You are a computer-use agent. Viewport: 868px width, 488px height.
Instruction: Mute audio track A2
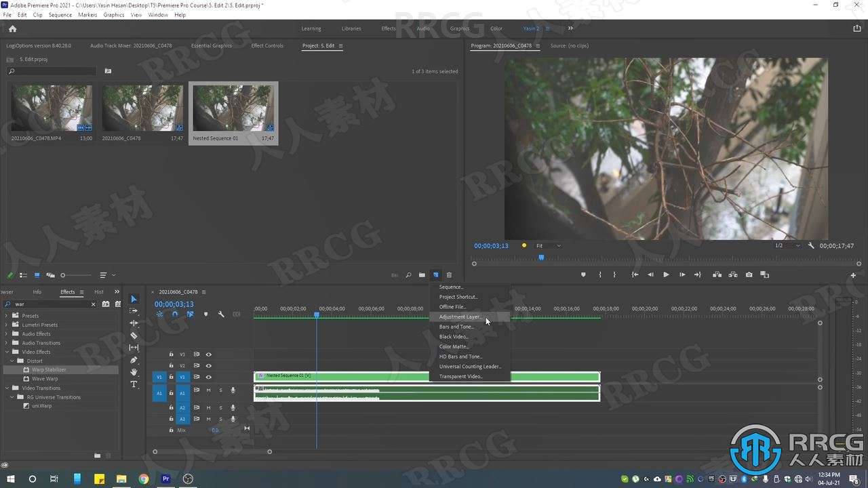[x=208, y=407]
